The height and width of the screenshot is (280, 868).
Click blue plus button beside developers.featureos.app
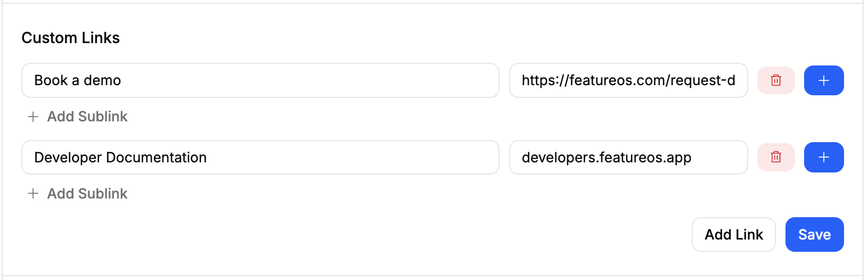[x=824, y=157]
